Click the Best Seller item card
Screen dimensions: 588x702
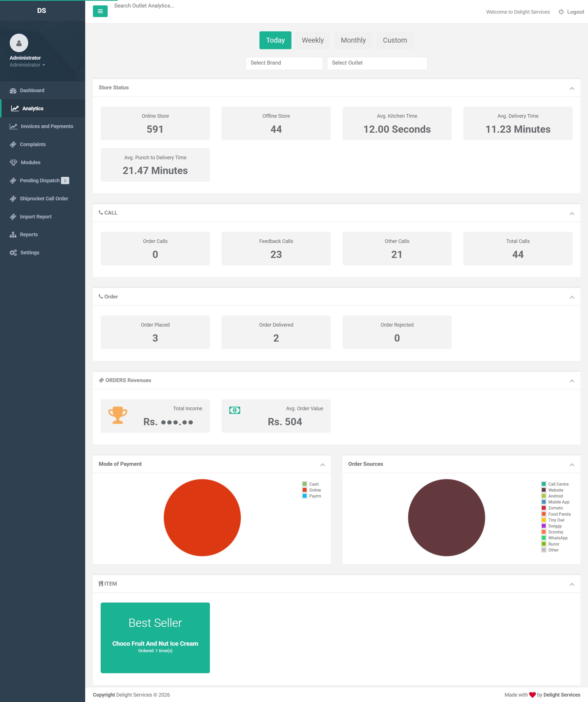155,638
